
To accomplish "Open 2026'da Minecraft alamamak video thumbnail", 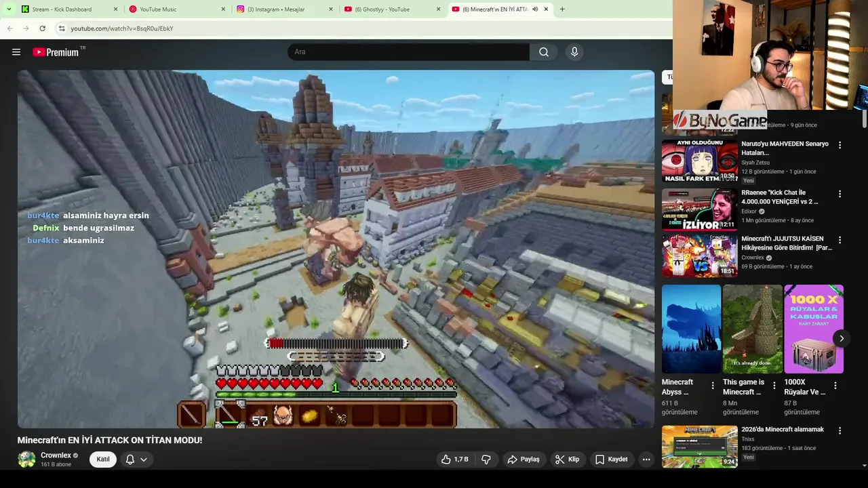I will pos(700,447).
